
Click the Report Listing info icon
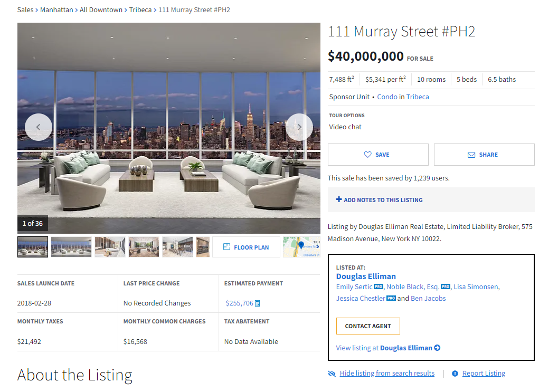coord(455,374)
